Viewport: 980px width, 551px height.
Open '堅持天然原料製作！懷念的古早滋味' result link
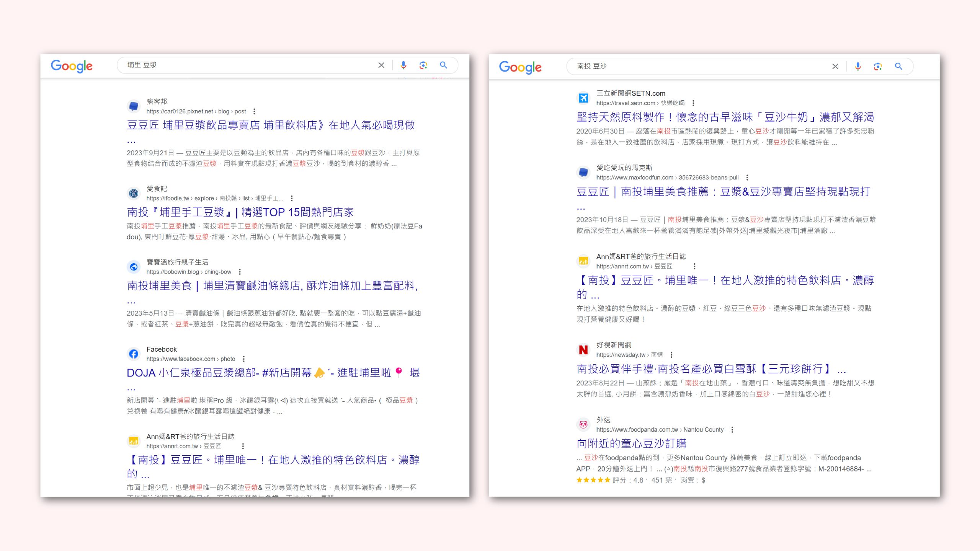(725, 117)
